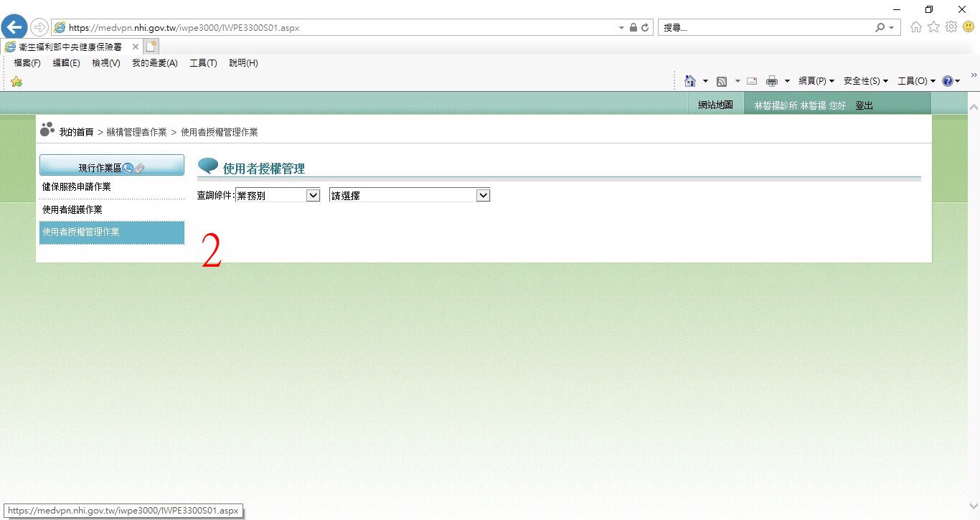Viewport: 980px width, 520px height.
Task: Click the RSS feeds icon
Action: 722,81
